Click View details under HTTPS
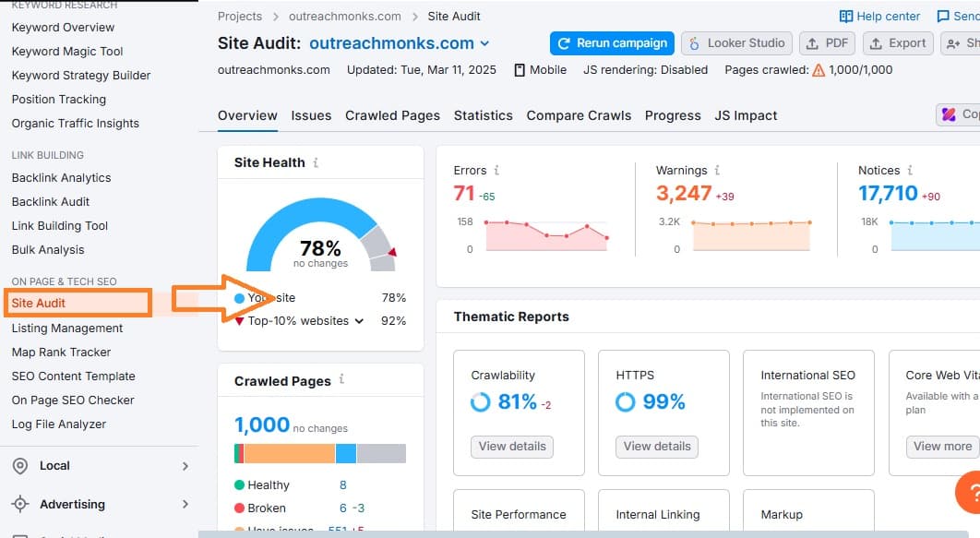Viewport: 980px width, 538px height. click(657, 447)
